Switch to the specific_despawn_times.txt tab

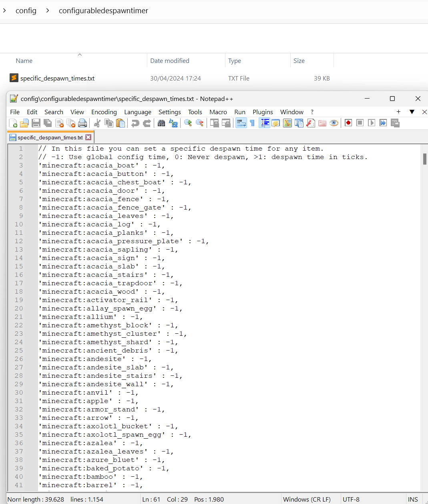pos(50,137)
